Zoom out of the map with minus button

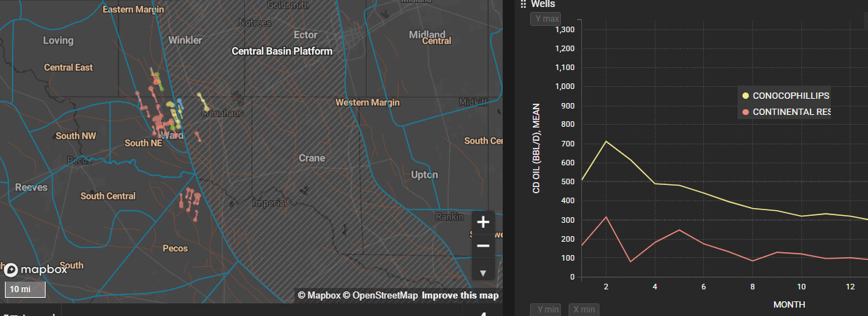pyautogui.click(x=483, y=246)
